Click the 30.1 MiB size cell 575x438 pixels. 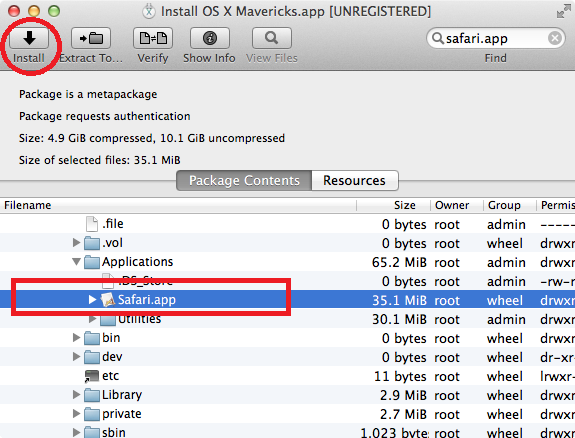pyautogui.click(x=399, y=320)
